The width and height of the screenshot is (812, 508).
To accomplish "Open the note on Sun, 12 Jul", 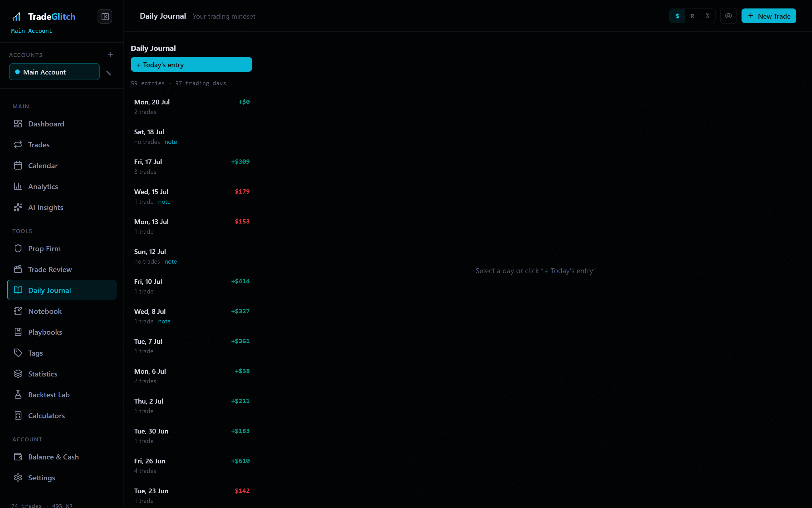I will [171, 261].
